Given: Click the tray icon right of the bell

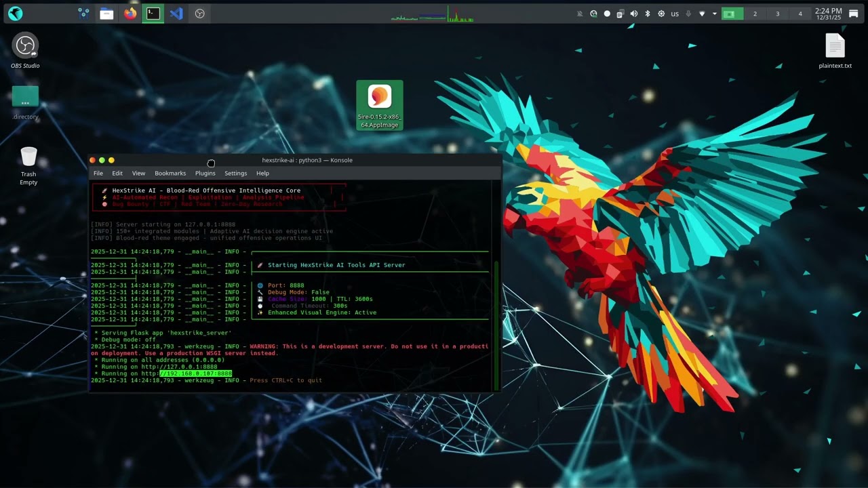Looking at the screenshot, I should [593, 14].
